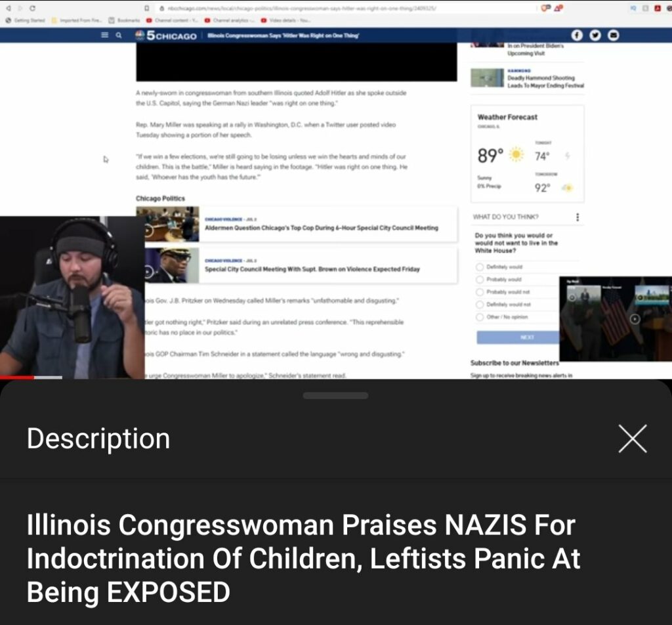Share article via email icon

point(613,35)
